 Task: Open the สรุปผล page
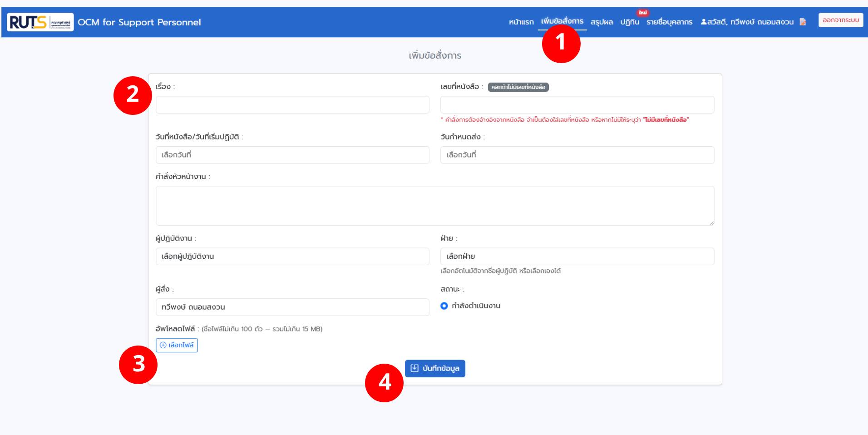[602, 22]
